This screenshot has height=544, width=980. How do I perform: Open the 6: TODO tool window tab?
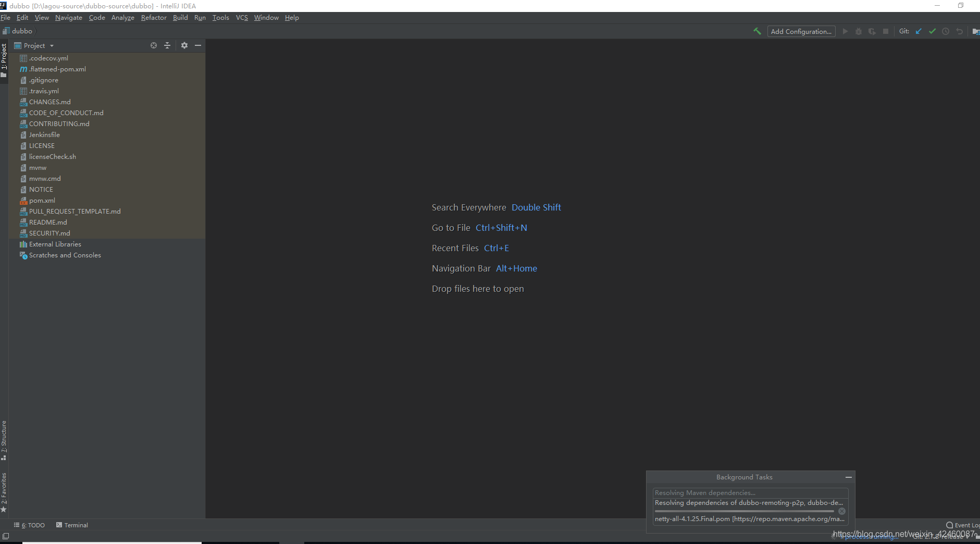(x=30, y=525)
